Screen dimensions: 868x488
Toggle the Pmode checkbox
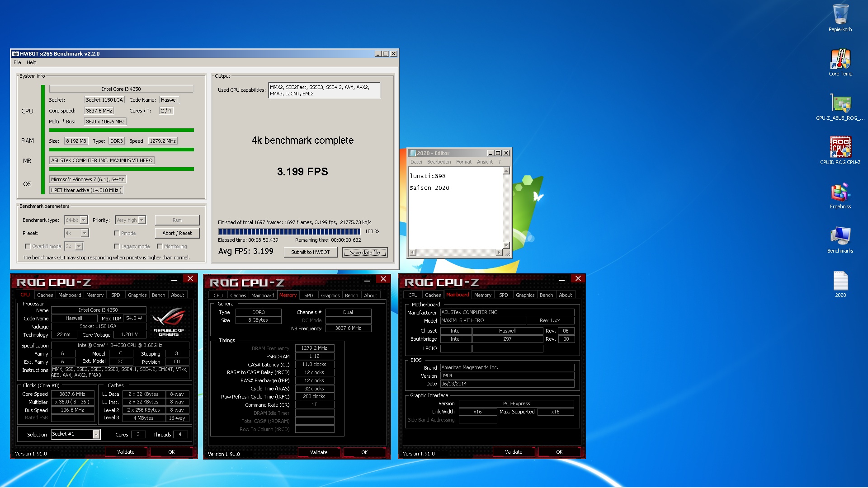[x=117, y=233]
